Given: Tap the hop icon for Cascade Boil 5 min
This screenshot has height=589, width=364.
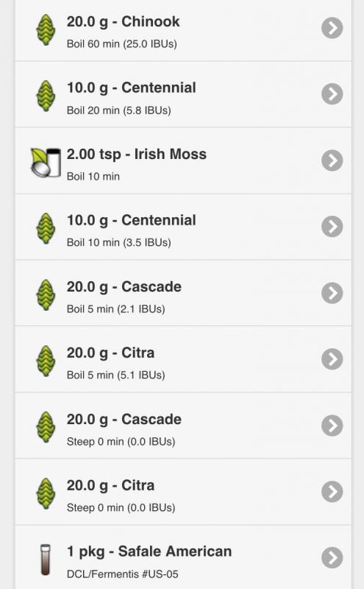Looking at the screenshot, I should (46, 295).
